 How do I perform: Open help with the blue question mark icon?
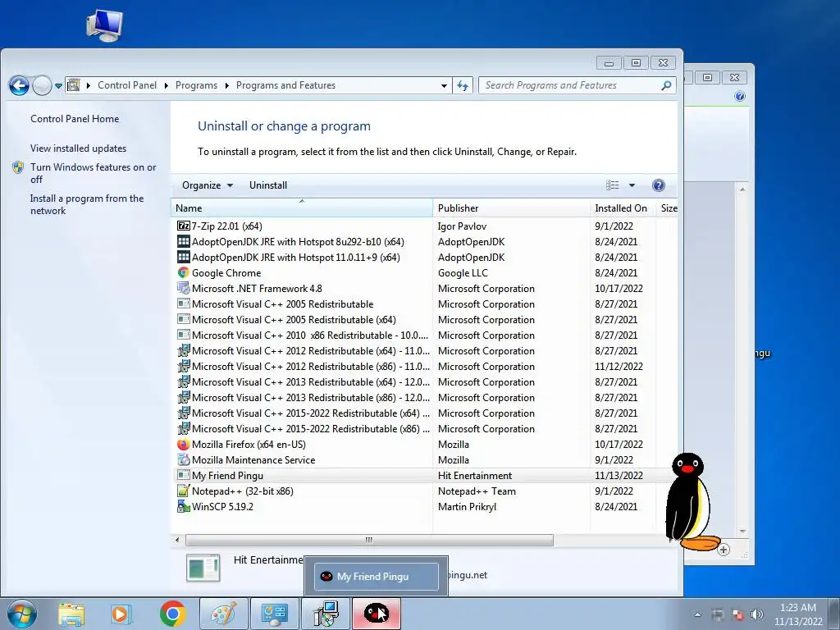[x=659, y=185]
